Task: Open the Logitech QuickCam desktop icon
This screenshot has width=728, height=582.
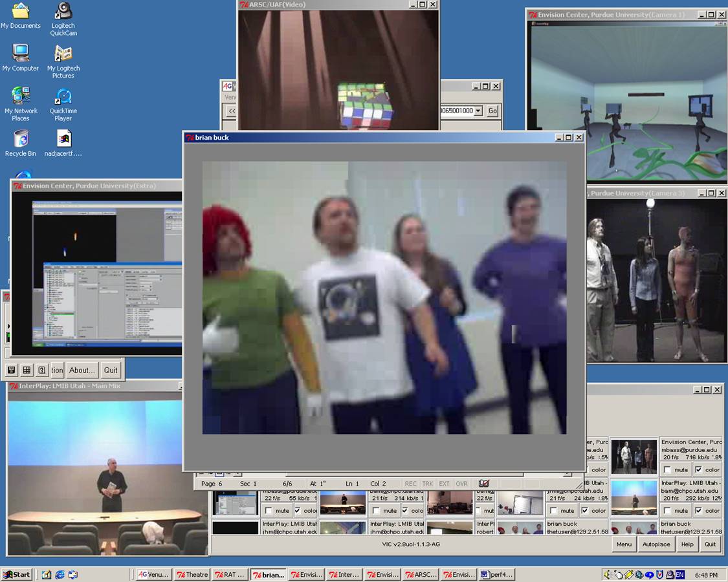Action: coord(63,19)
